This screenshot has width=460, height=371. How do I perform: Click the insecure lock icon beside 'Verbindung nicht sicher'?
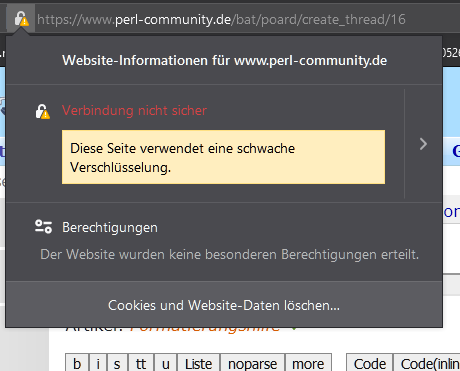[x=43, y=112]
